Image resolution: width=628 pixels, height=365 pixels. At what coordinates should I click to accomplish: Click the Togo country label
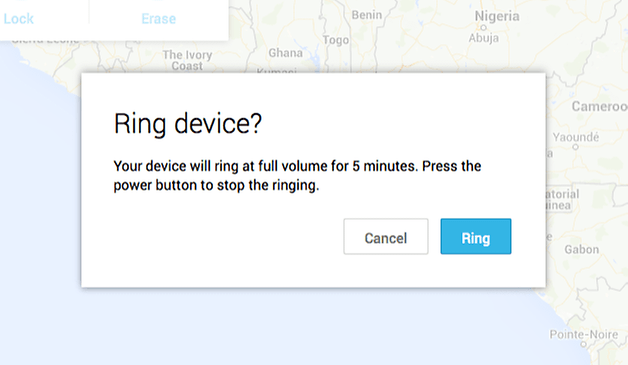[x=336, y=40]
